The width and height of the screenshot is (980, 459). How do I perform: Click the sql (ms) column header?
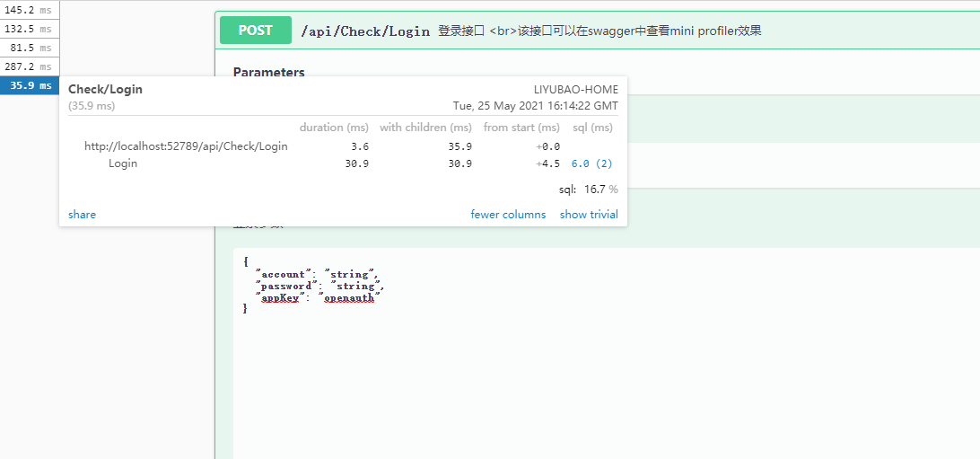(592, 128)
